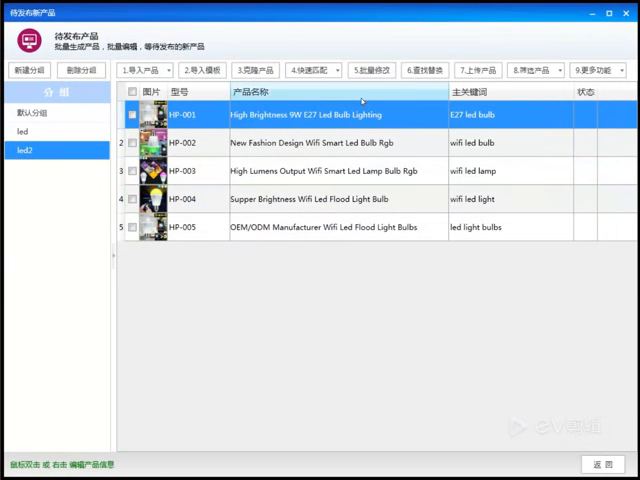Viewport: 640px width, 480px height.
Task: Click the 分组 panel header
Action: [x=57, y=92]
